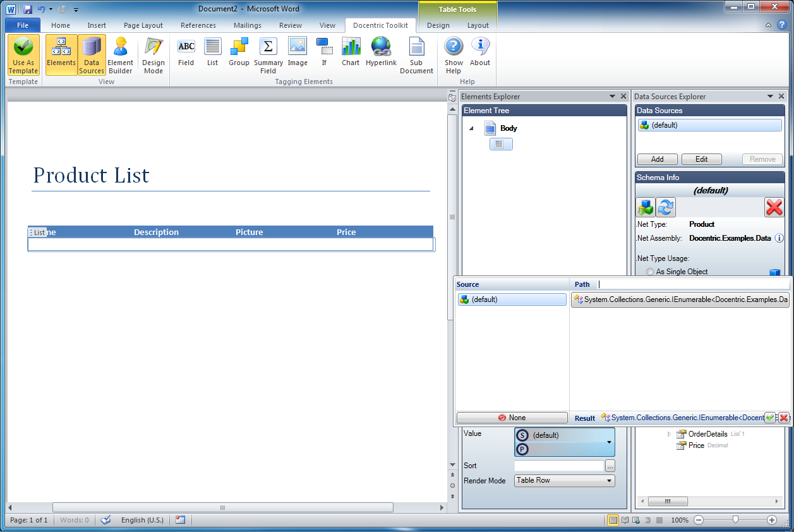Screen dimensions: 794x532
Task: Collapse the Body node in Element Tree
Action: coord(472,128)
